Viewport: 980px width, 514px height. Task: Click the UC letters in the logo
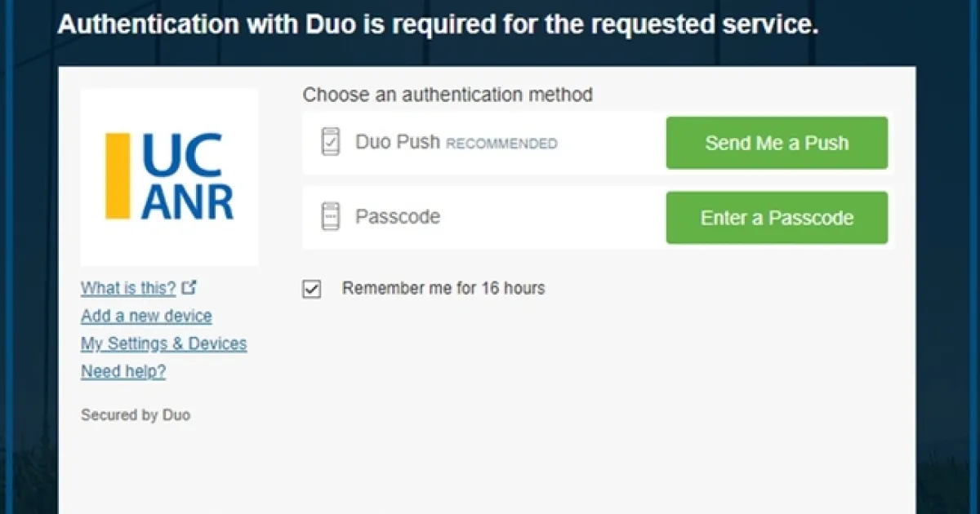[x=183, y=155]
